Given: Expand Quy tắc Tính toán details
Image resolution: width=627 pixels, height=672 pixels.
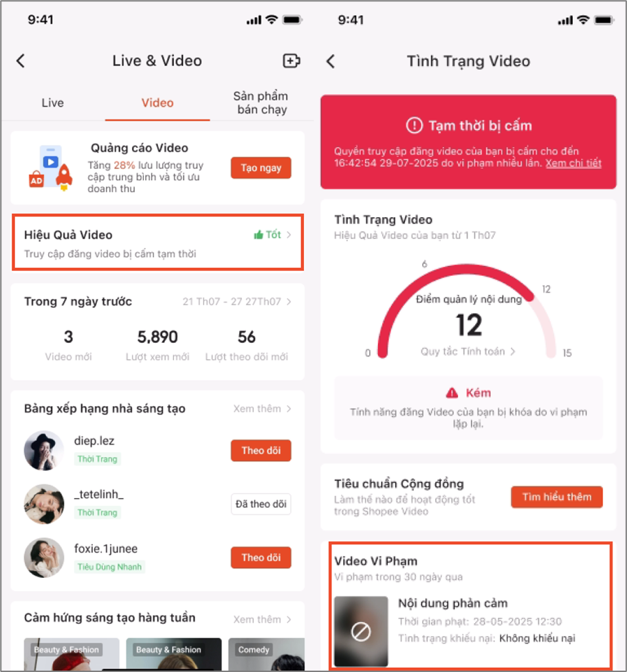Looking at the screenshot, I should tap(467, 352).
